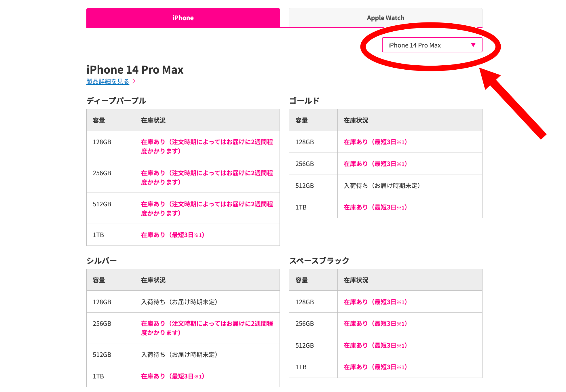The image size is (566, 392).
Task: Click the スペースブラック color heading
Action: pyautogui.click(x=319, y=261)
